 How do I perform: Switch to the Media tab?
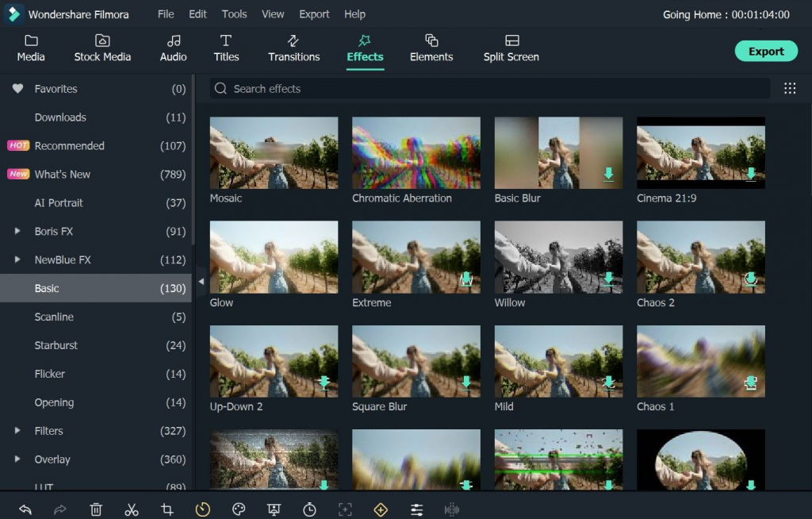pyautogui.click(x=31, y=48)
